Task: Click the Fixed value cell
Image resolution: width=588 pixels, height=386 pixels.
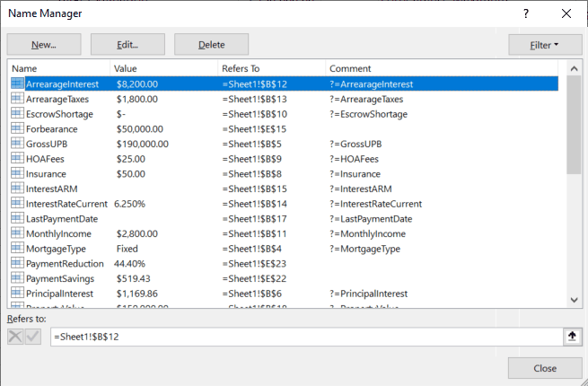Action: (127, 249)
